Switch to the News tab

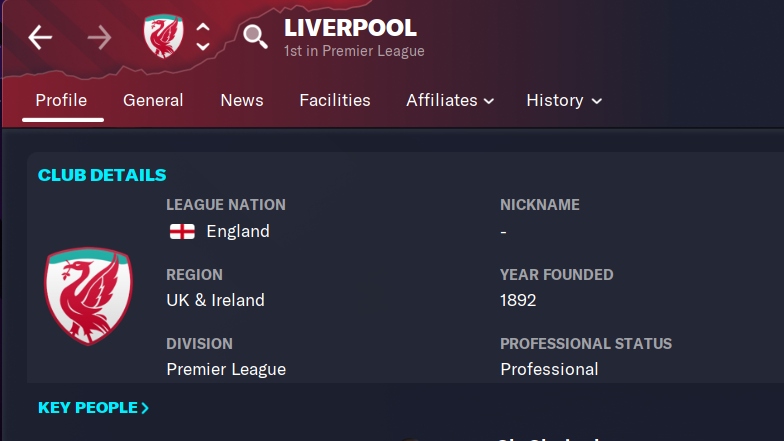pos(242,100)
